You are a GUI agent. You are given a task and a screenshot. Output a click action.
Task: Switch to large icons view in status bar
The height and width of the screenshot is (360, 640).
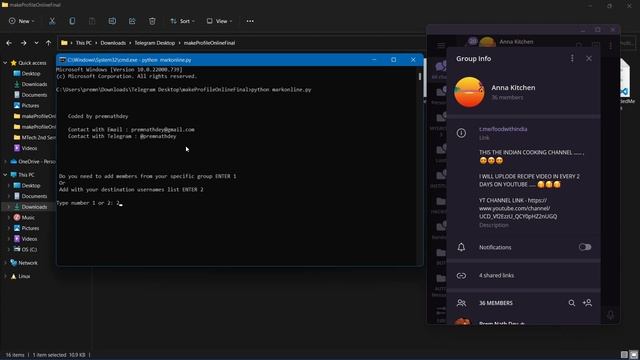[633, 355]
